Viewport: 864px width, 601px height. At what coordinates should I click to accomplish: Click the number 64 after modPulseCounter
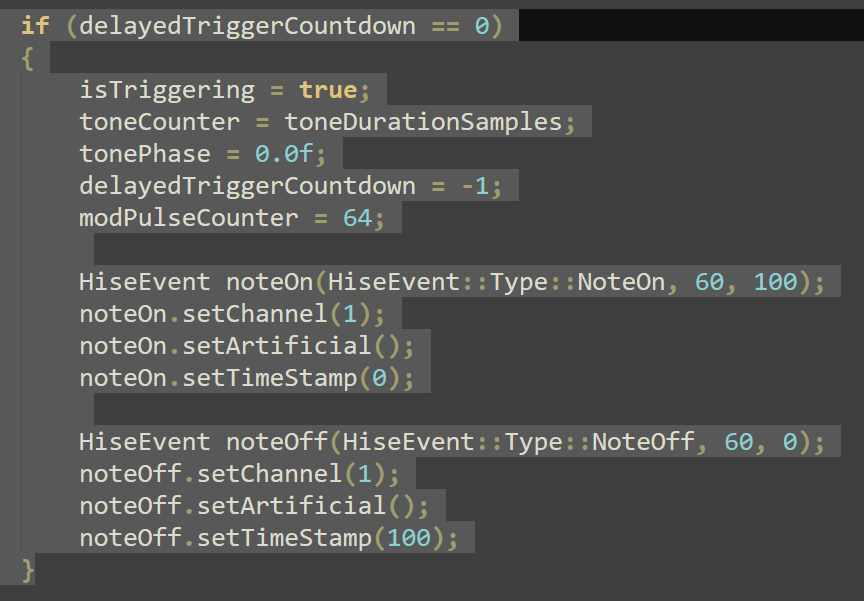(357, 218)
